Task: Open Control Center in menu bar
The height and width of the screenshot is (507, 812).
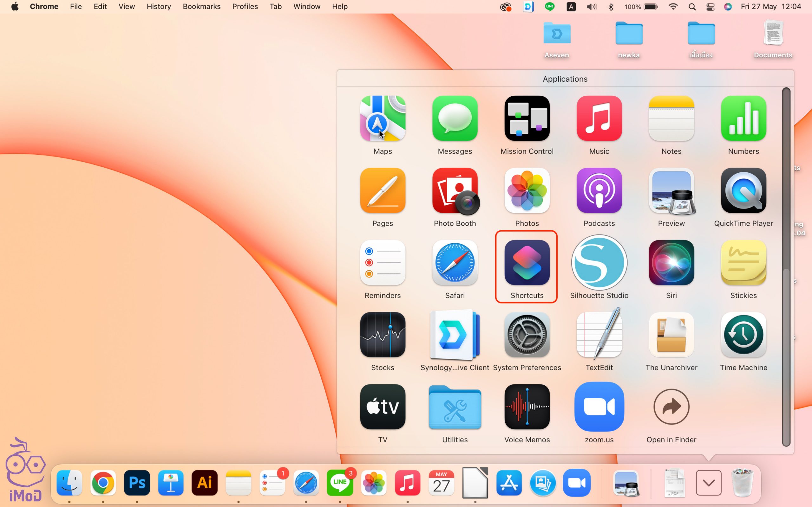Action: click(710, 7)
